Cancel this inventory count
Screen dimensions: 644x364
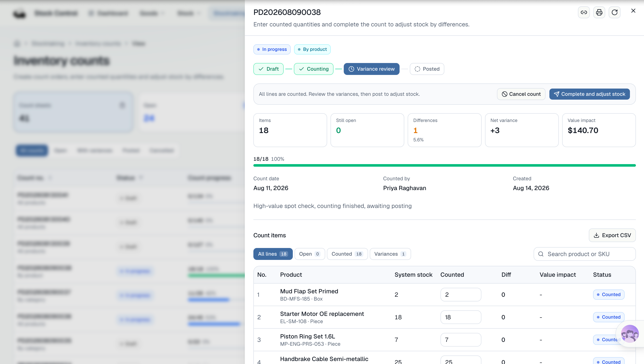click(521, 94)
